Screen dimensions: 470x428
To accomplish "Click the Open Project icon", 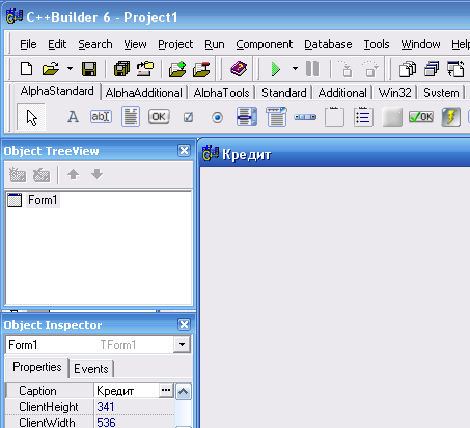I will coord(145,69).
